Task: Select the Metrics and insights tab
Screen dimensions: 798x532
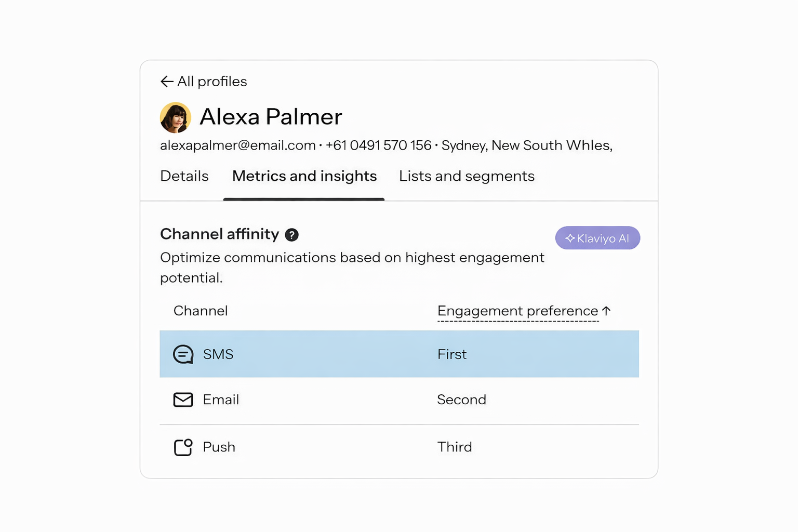Action: (x=304, y=176)
